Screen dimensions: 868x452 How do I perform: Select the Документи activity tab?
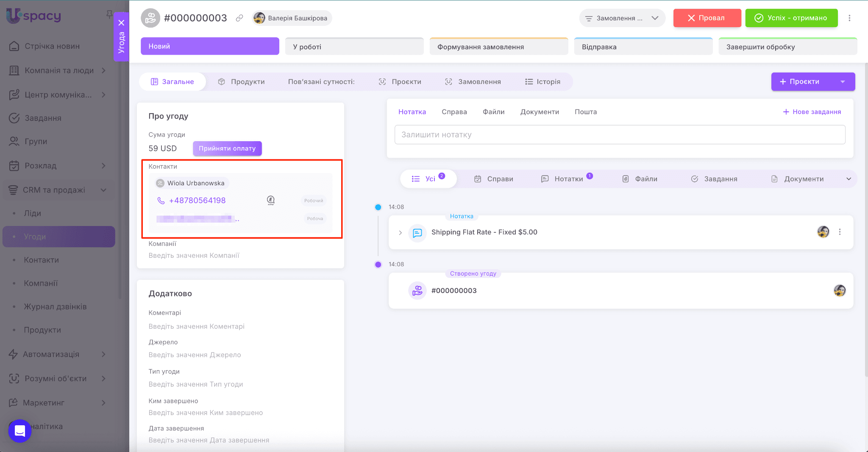pos(540,112)
